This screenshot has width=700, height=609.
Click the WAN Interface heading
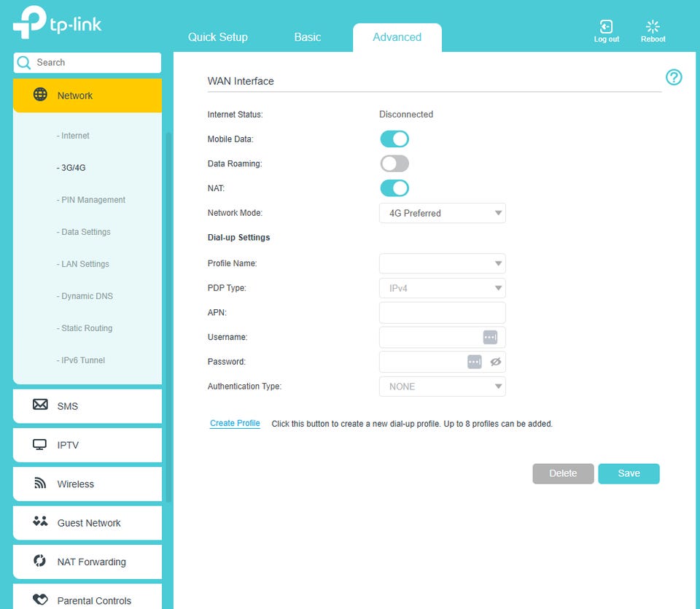point(241,81)
